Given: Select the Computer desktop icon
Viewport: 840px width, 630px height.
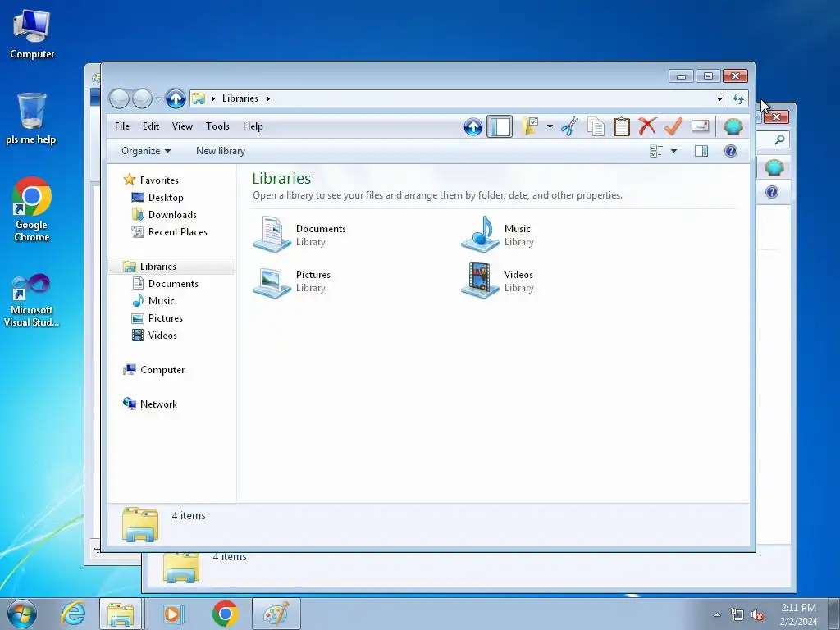Looking at the screenshot, I should 32,34.
